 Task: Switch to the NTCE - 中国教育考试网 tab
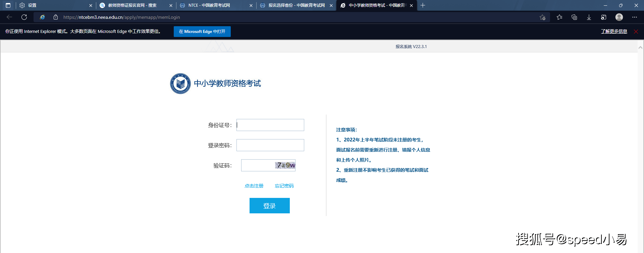(212, 5)
